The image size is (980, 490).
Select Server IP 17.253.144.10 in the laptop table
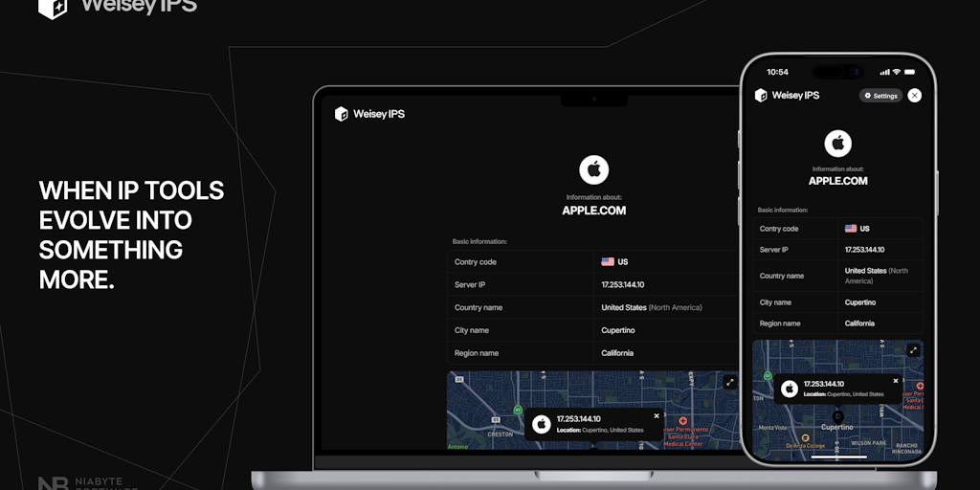tap(622, 285)
